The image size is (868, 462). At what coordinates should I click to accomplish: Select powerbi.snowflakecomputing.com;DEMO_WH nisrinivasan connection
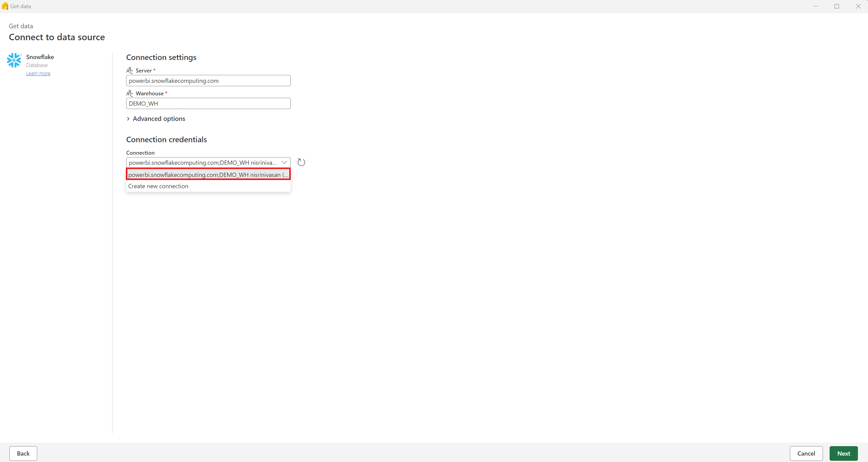[208, 175]
